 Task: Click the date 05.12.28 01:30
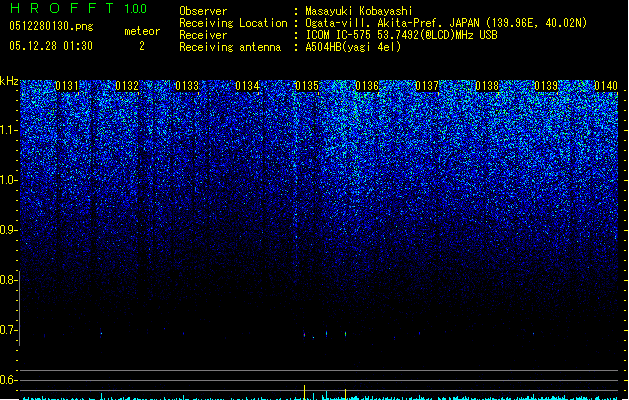click(51, 46)
